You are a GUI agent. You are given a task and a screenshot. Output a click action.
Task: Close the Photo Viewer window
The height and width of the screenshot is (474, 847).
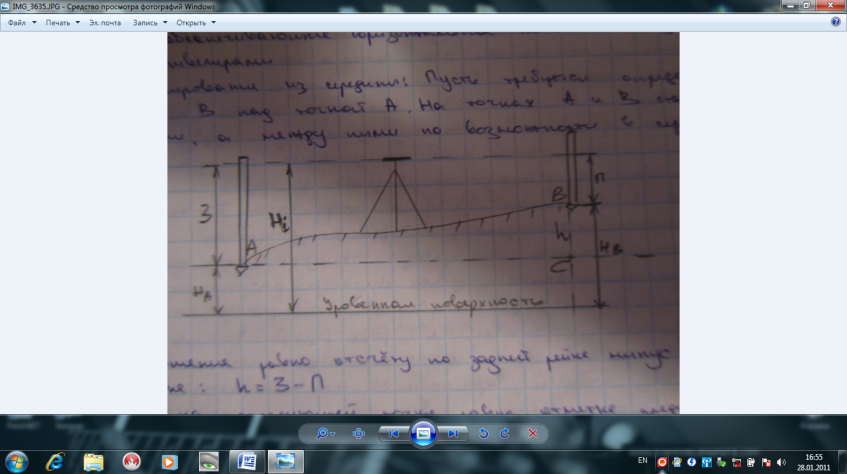pyautogui.click(x=830, y=5)
